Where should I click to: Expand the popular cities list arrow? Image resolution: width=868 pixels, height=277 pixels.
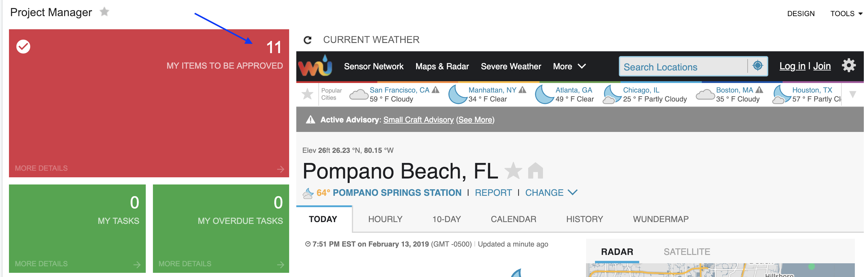coord(852,95)
